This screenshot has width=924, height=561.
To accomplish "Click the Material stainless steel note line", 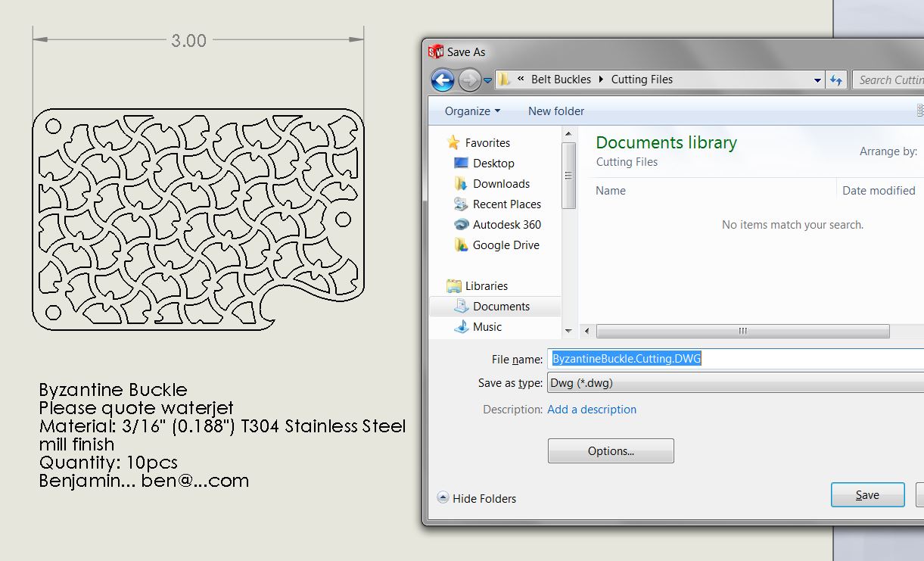I will tap(222, 426).
